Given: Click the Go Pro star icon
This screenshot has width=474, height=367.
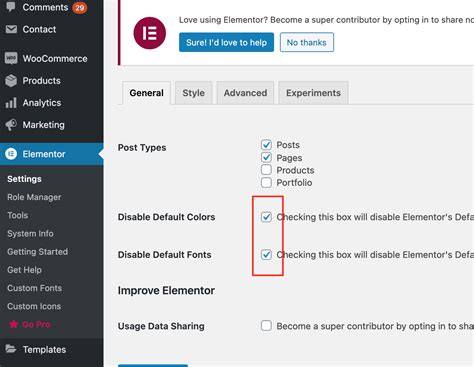Looking at the screenshot, I should pos(13,324).
